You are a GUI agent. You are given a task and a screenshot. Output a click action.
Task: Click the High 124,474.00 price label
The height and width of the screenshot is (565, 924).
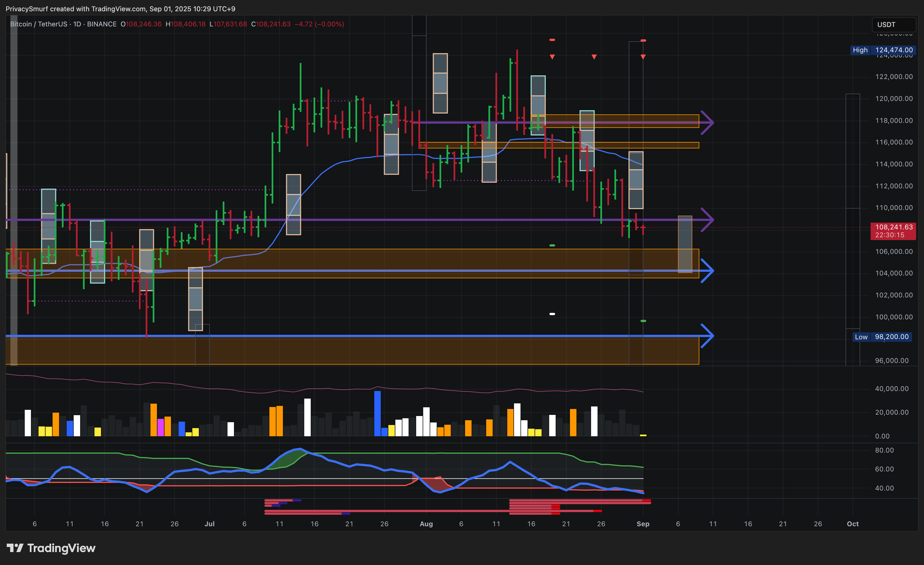[x=883, y=50]
